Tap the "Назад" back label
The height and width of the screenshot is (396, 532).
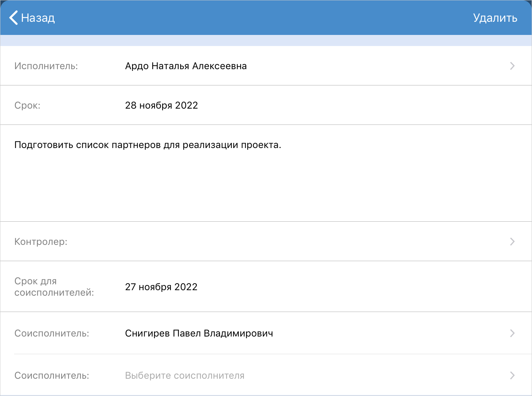click(x=38, y=18)
